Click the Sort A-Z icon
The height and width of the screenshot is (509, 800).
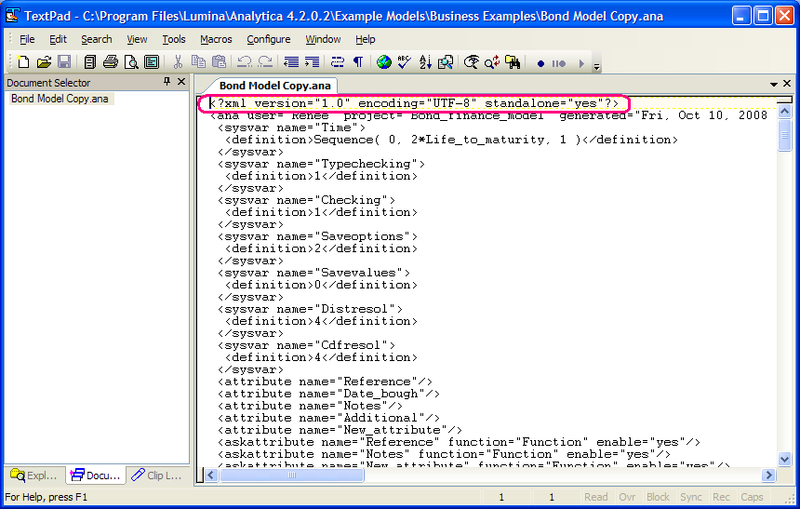click(x=425, y=62)
